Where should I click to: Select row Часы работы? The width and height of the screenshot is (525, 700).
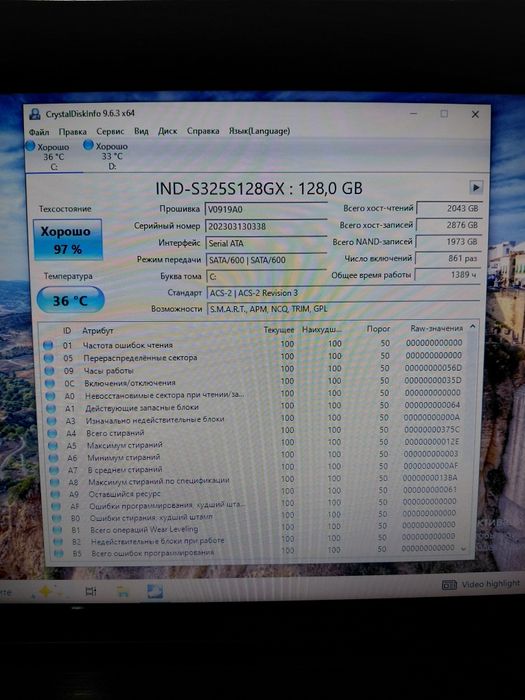coord(254,369)
